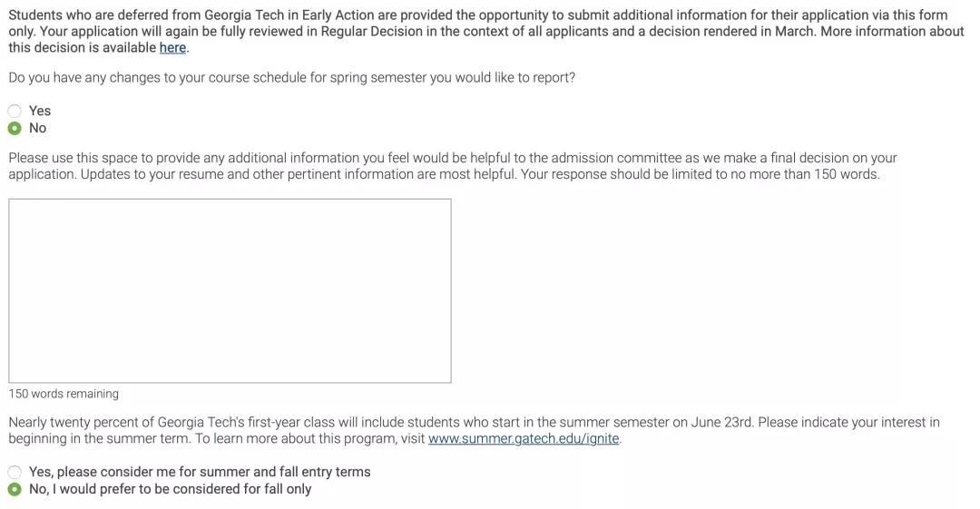Click the '150 words remaining' counter
The width and height of the screenshot is (980, 509).
tap(64, 394)
